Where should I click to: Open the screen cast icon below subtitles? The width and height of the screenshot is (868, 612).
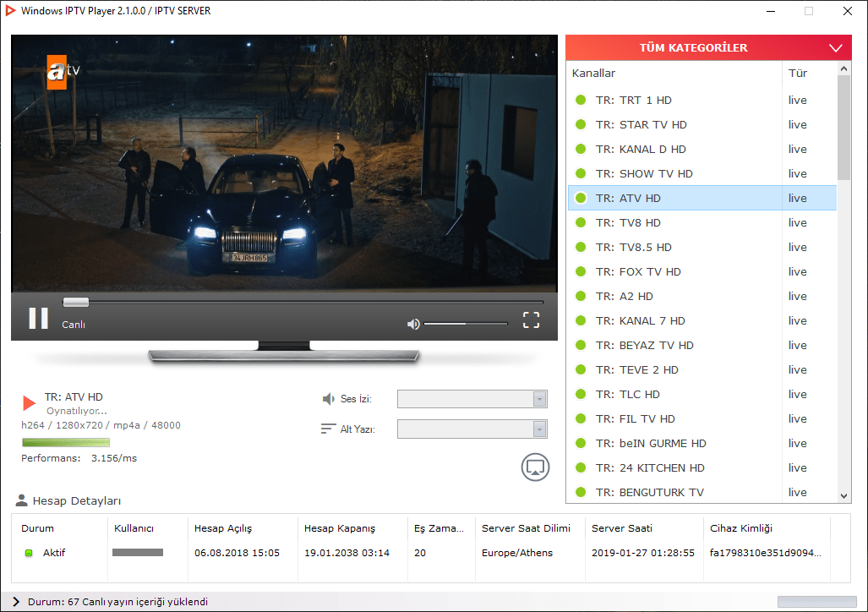535,467
